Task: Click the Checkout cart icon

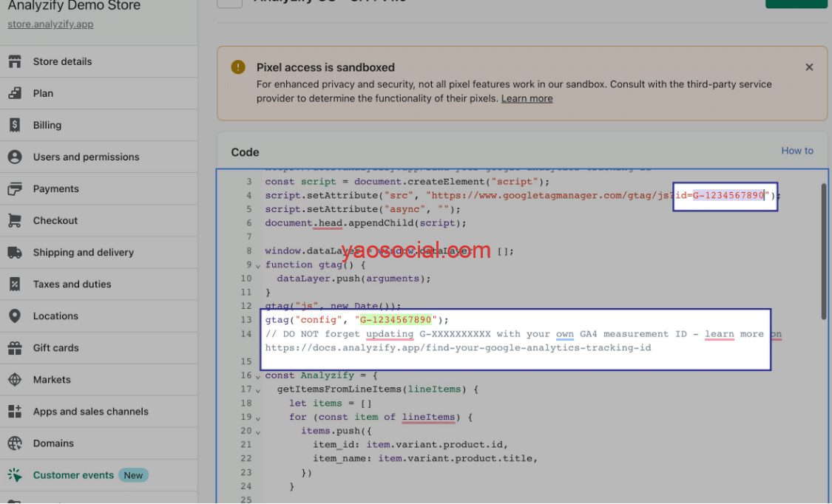Action: 15,220
